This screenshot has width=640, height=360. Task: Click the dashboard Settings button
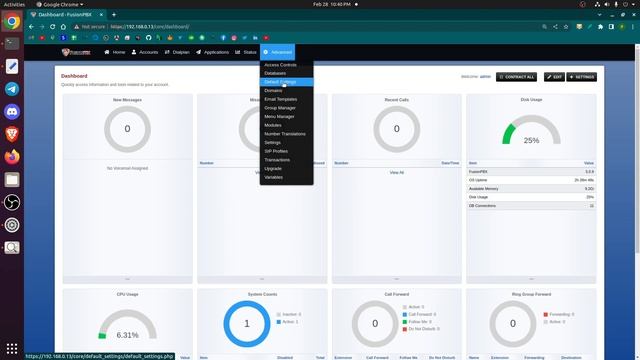[582, 77]
